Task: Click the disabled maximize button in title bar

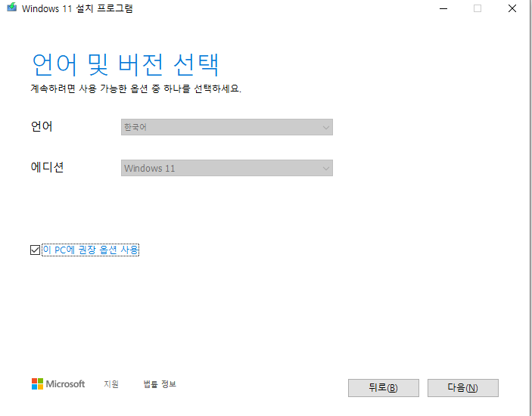Action: click(x=478, y=8)
